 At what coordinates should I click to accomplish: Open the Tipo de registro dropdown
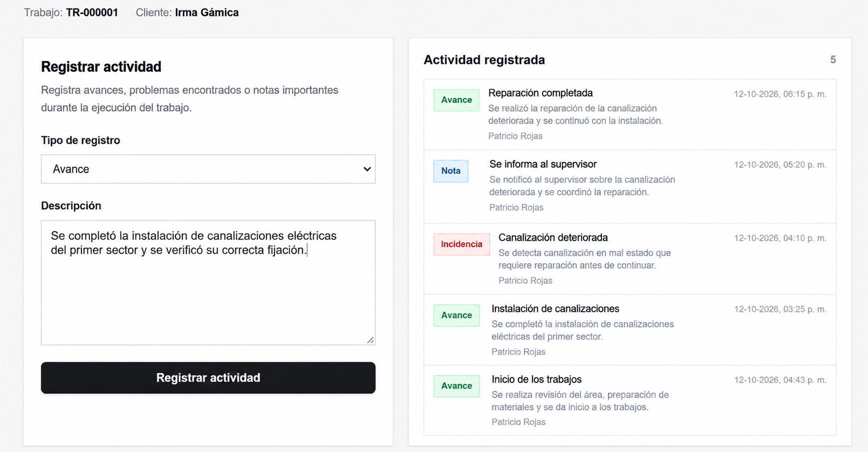coord(208,169)
